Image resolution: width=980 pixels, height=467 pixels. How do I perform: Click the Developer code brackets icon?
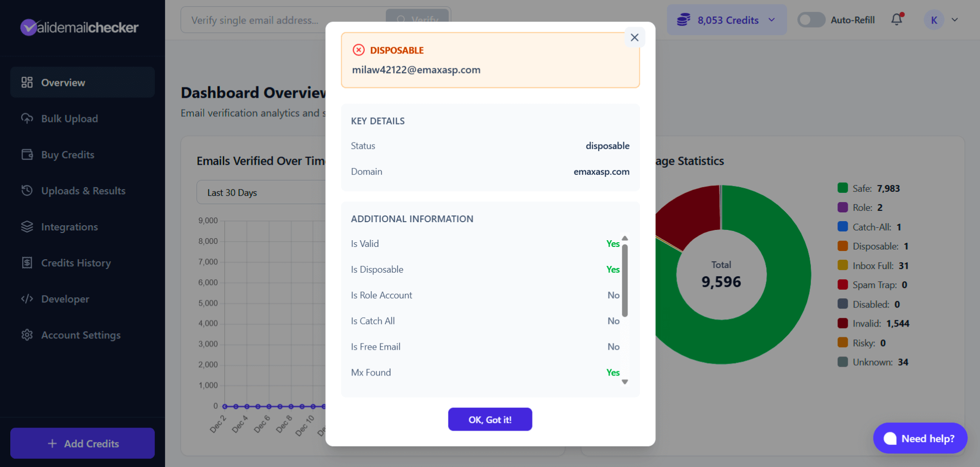point(27,299)
